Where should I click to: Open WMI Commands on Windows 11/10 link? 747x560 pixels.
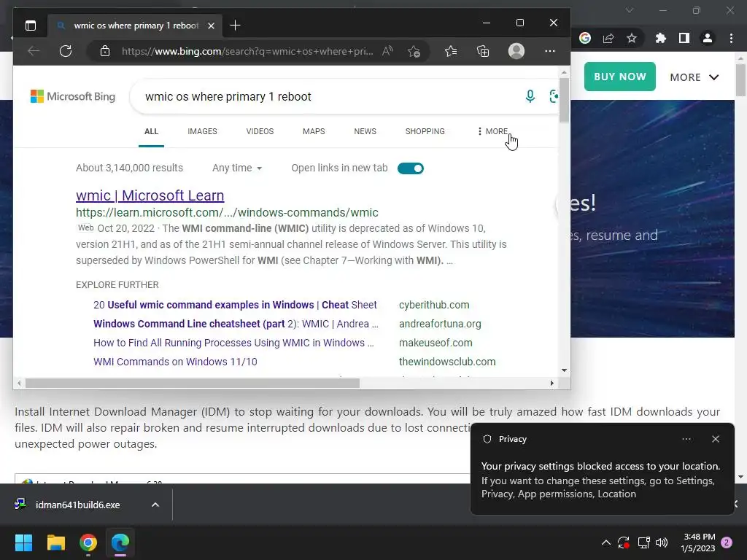pos(175,362)
